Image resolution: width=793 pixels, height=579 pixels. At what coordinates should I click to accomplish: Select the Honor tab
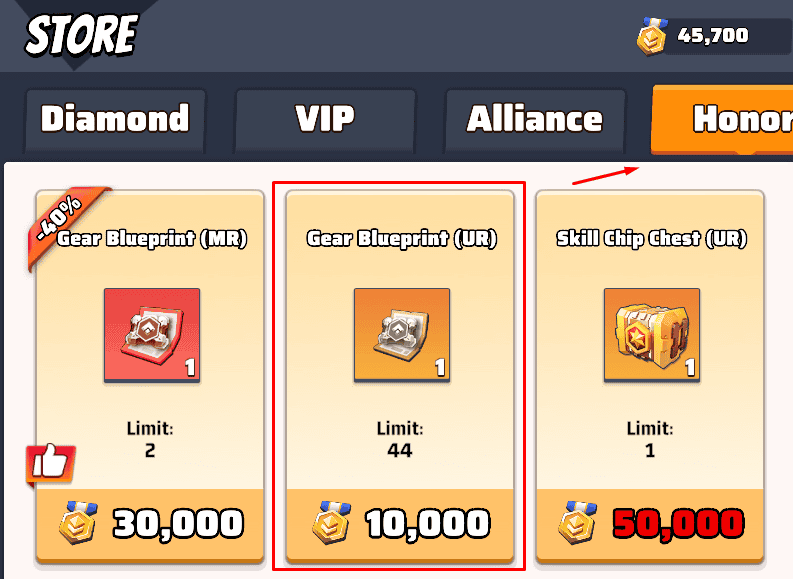click(x=722, y=119)
